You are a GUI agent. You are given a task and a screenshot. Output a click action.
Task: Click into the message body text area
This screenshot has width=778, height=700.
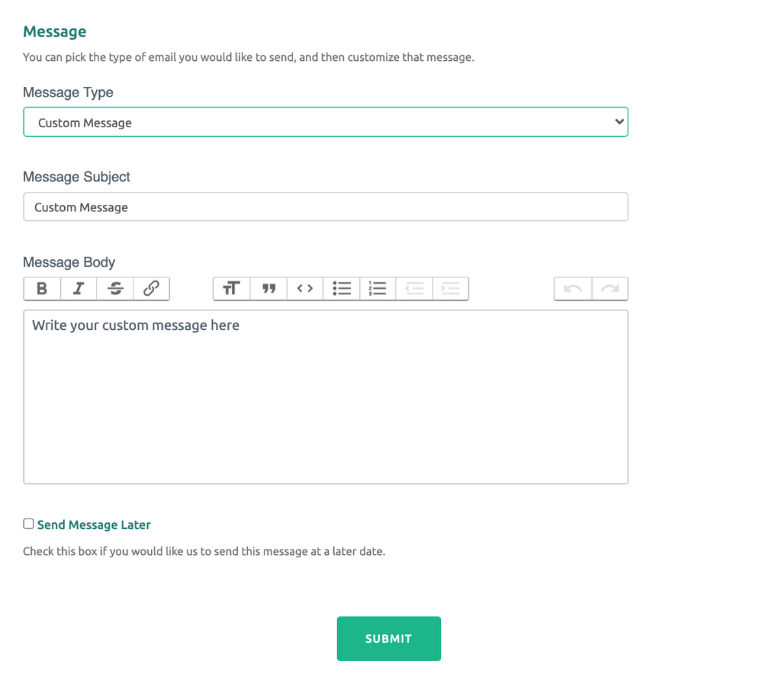[x=325, y=397]
